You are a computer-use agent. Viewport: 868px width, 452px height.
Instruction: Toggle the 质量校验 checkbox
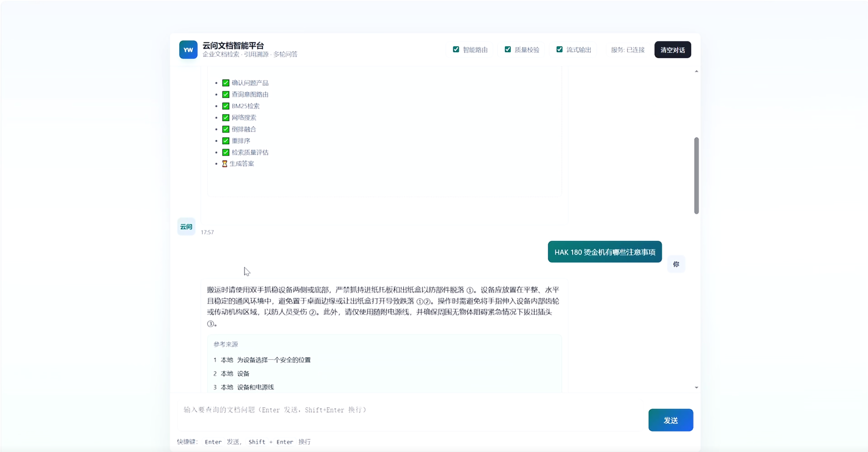coord(508,50)
